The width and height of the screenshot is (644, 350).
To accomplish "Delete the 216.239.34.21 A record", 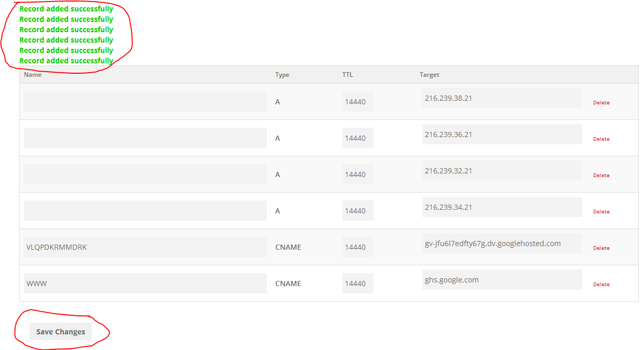I will [601, 212].
